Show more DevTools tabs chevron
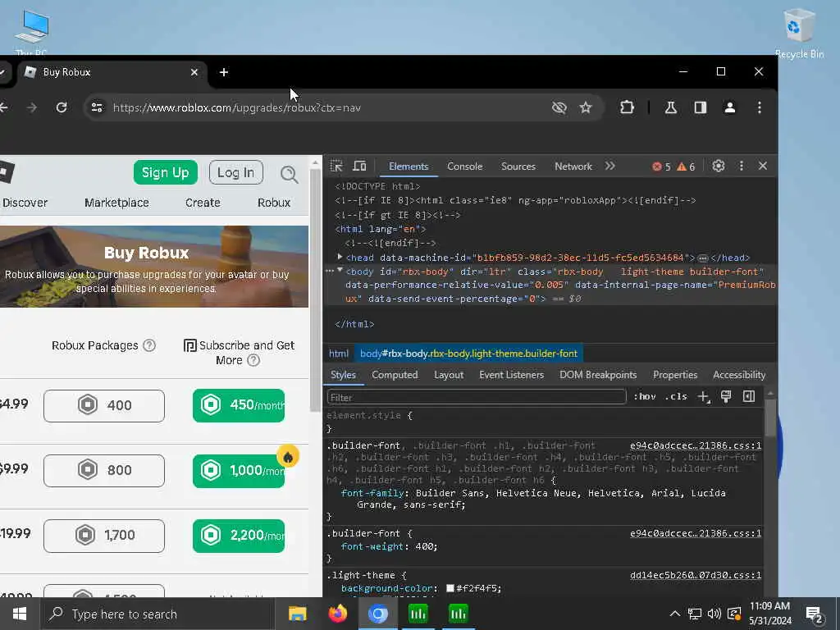The height and width of the screenshot is (630, 840). tap(610, 166)
